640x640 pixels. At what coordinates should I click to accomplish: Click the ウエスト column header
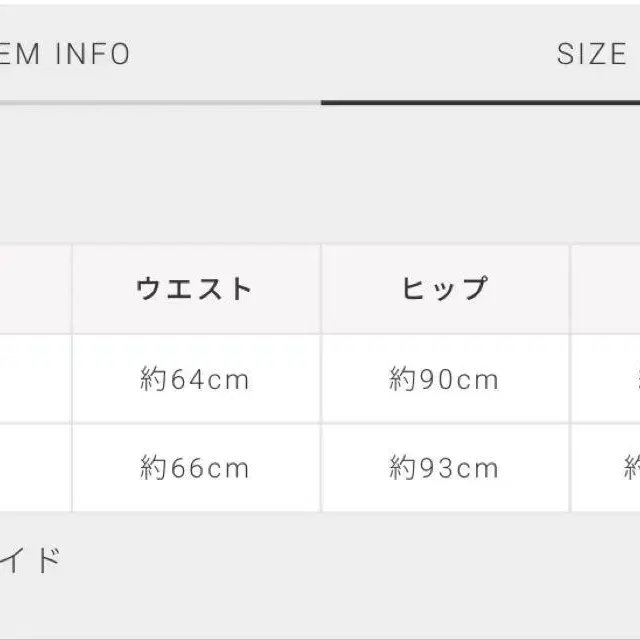click(x=195, y=289)
